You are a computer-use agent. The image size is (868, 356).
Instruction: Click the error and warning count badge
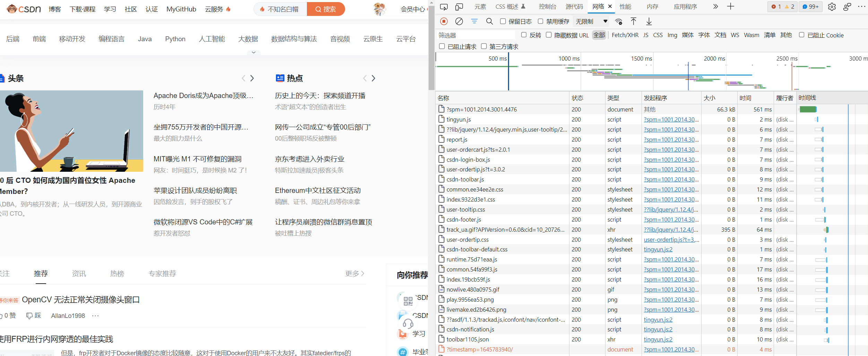point(783,7)
